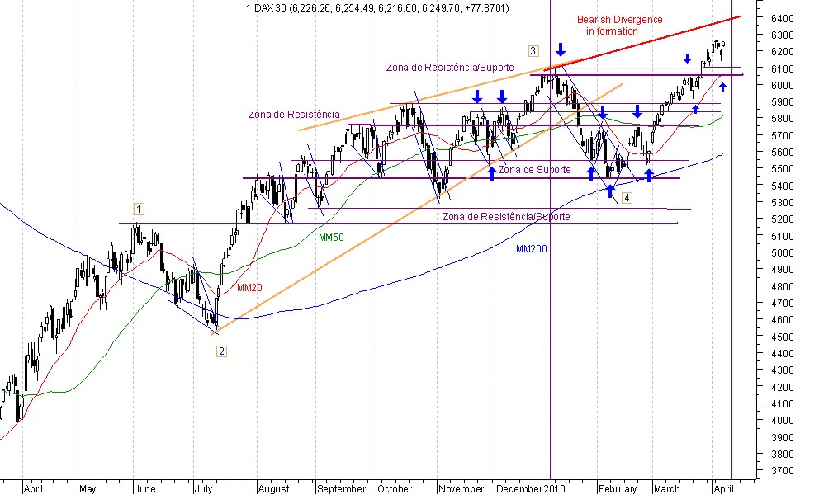Click the first "April" label before May

[33, 489]
